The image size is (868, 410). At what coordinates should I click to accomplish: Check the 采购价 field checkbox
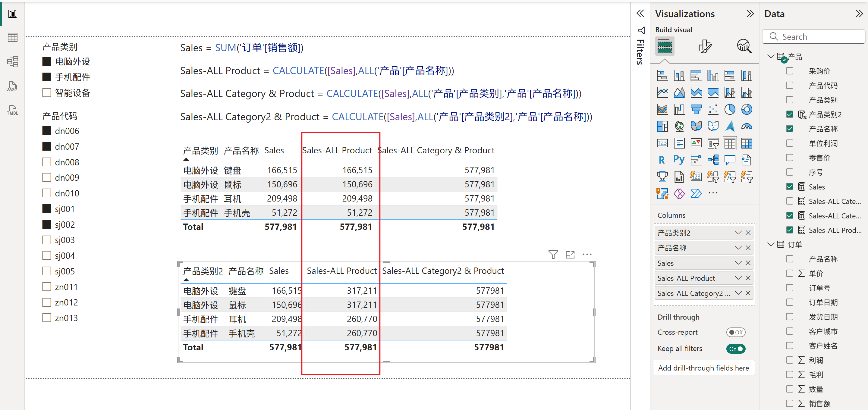click(790, 71)
